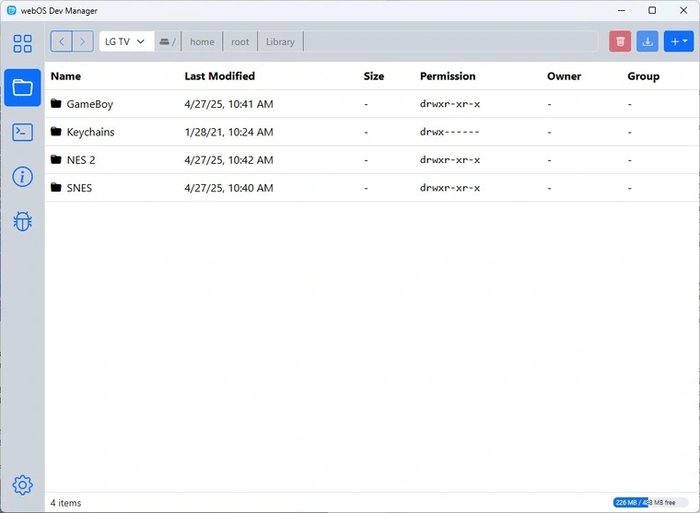This screenshot has height=513, width=700.
Task: Select the Files folder sidebar icon
Action: pyautogui.click(x=22, y=88)
